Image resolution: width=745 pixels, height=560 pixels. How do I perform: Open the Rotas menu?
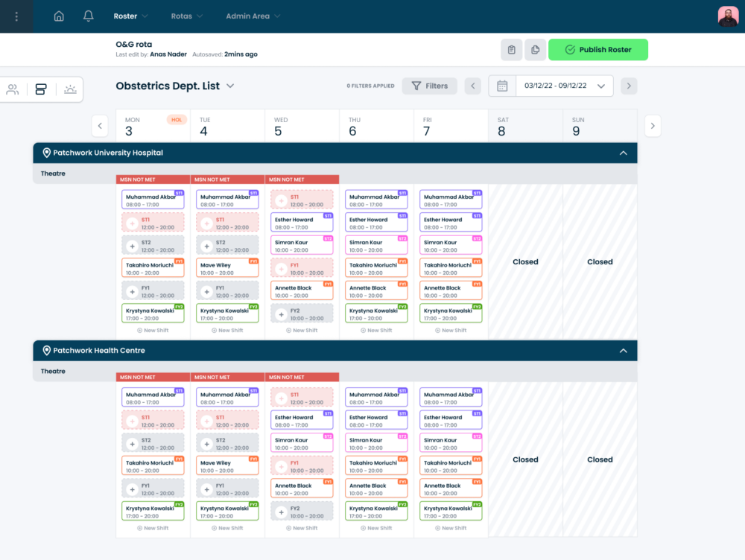tap(186, 16)
